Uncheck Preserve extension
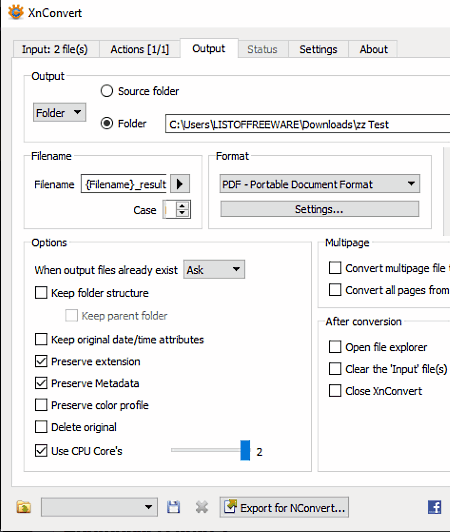450x532 pixels. click(41, 361)
